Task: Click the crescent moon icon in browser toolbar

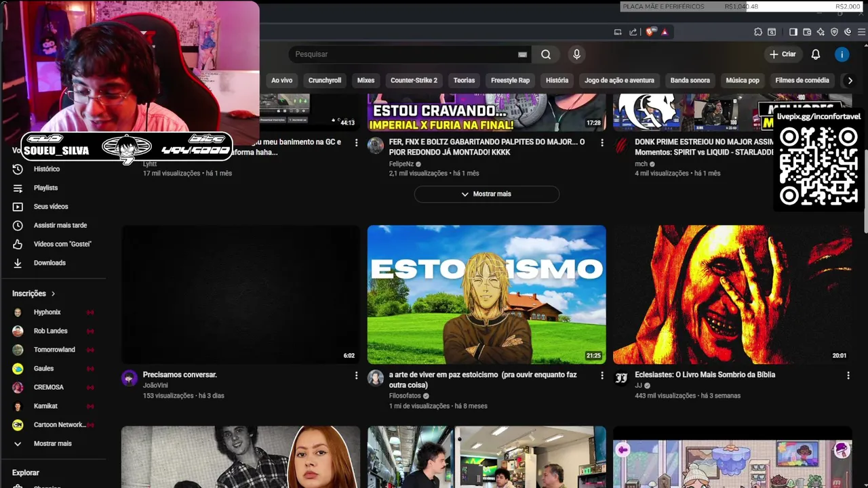Action: pyautogui.click(x=848, y=32)
